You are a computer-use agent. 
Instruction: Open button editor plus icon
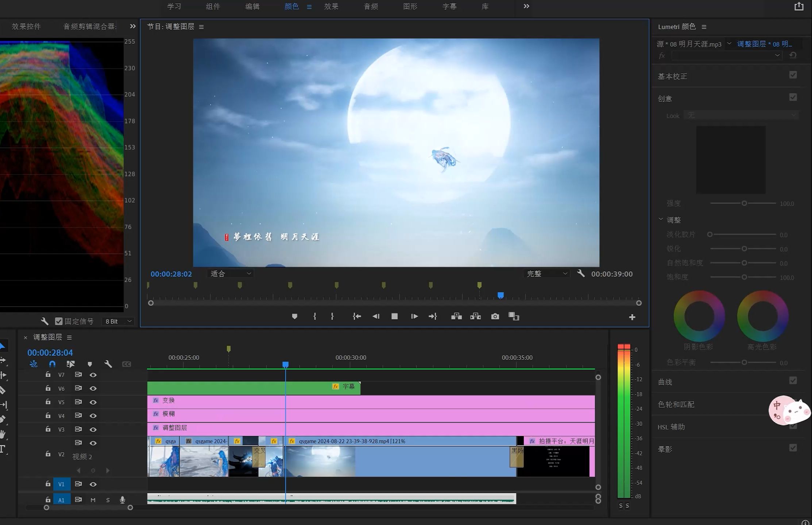click(632, 317)
